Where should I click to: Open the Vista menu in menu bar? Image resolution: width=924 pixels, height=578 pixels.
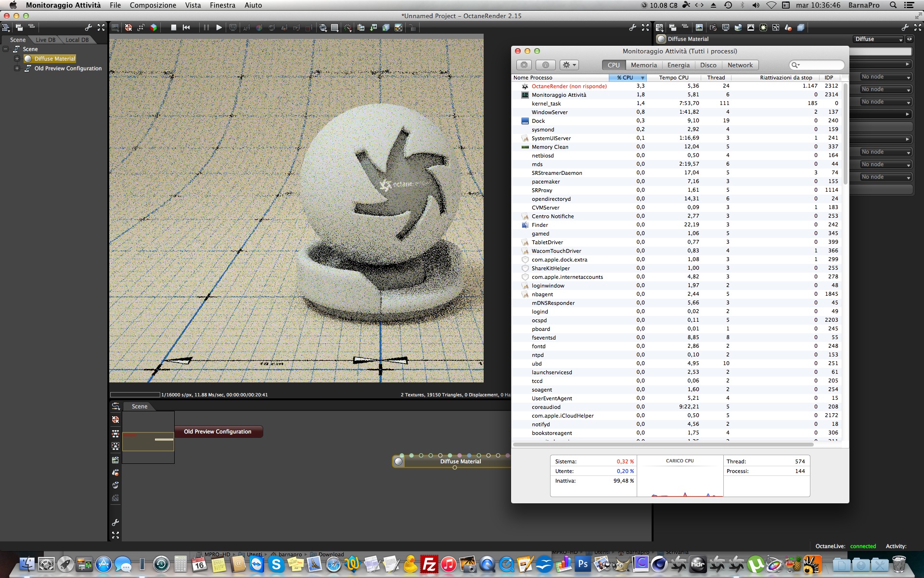point(192,5)
